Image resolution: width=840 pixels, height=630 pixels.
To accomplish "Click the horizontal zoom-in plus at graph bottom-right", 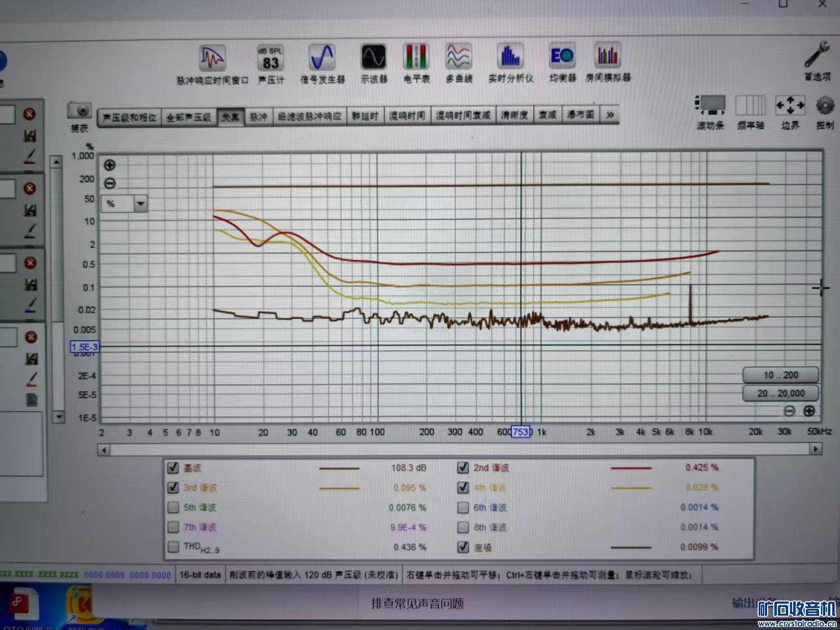I will pos(809,411).
